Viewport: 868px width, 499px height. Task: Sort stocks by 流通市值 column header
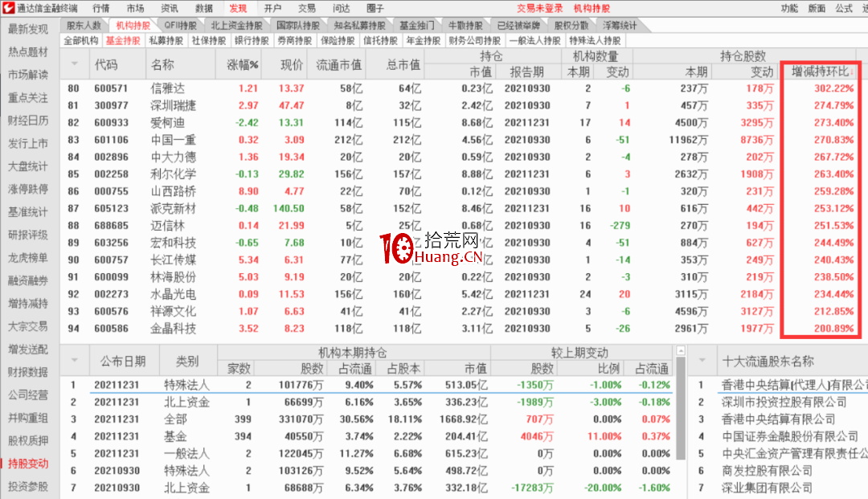click(x=338, y=65)
